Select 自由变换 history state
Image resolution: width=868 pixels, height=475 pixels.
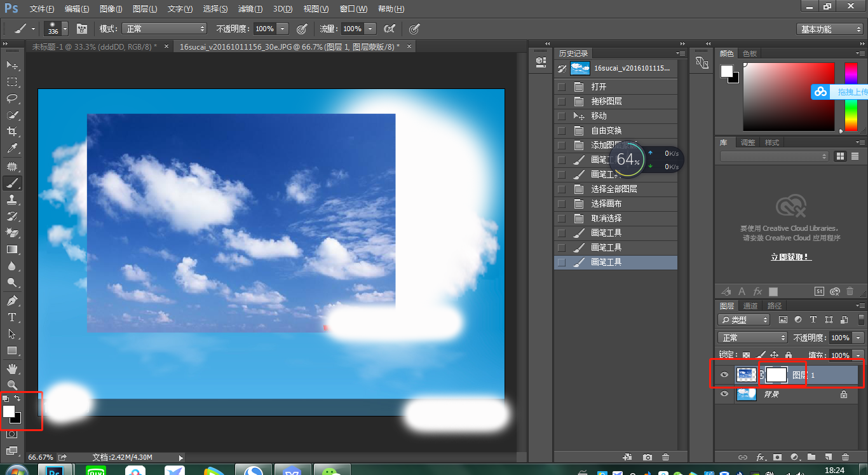coord(616,130)
